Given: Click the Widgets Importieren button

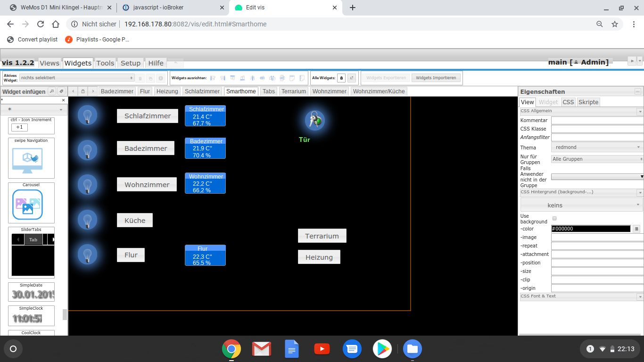Looking at the screenshot, I should (436, 77).
